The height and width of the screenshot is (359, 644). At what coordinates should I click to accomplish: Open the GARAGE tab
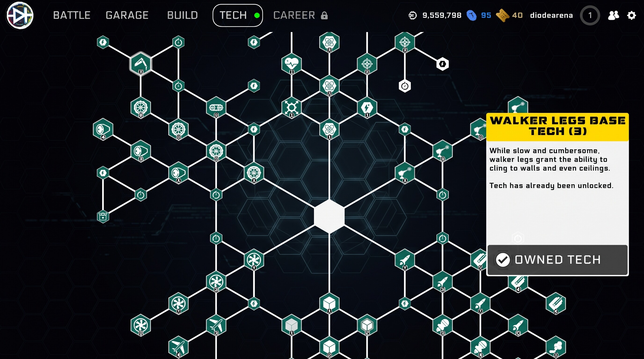coord(127,15)
